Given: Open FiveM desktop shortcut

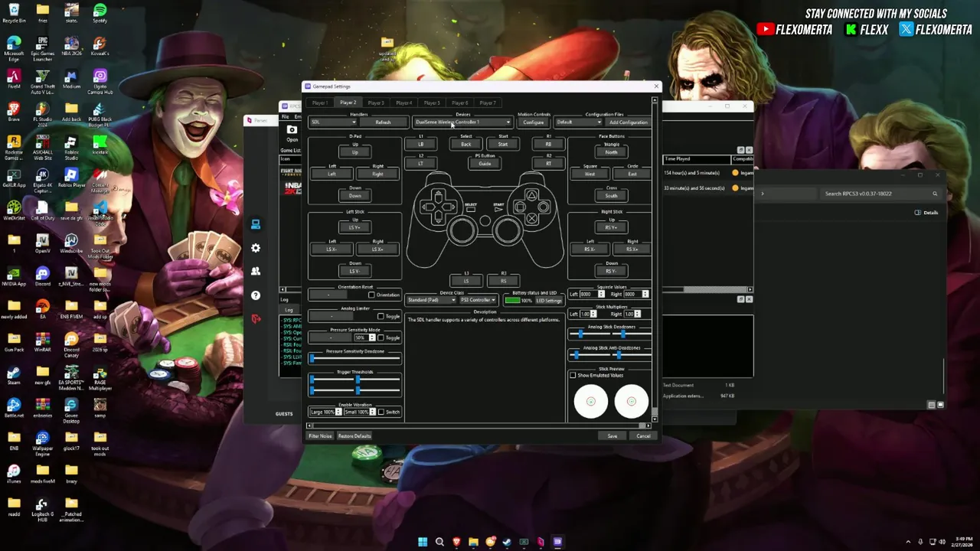Looking at the screenshot, I should click(x=14, y=79).
